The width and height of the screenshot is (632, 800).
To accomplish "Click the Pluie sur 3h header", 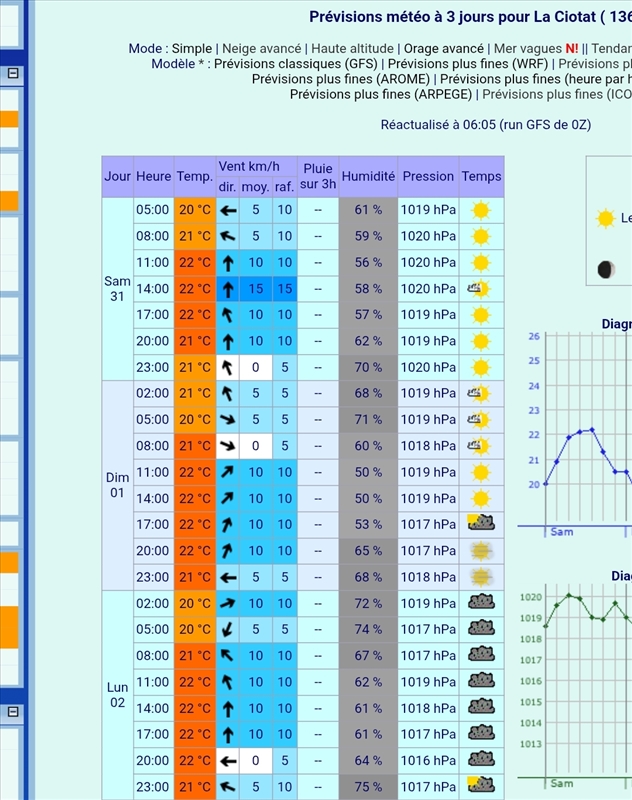I will coord(318,177).
